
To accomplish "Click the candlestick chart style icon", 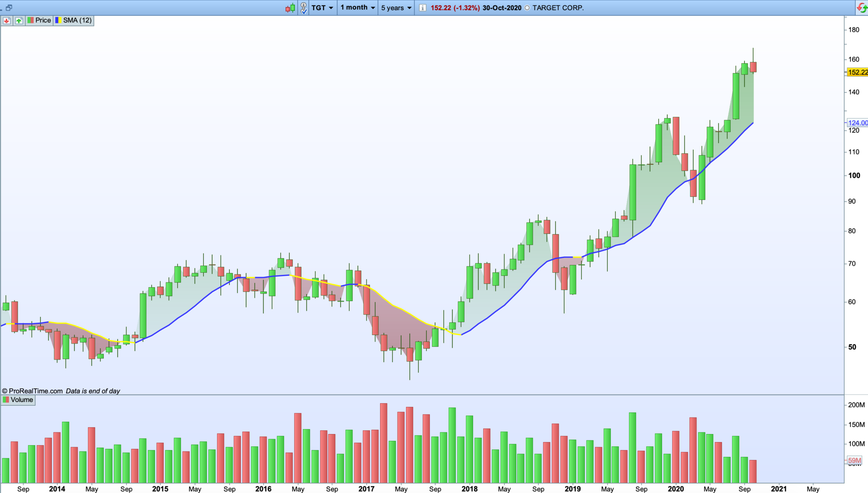I will pyautogui.click(x=290, y=8).
